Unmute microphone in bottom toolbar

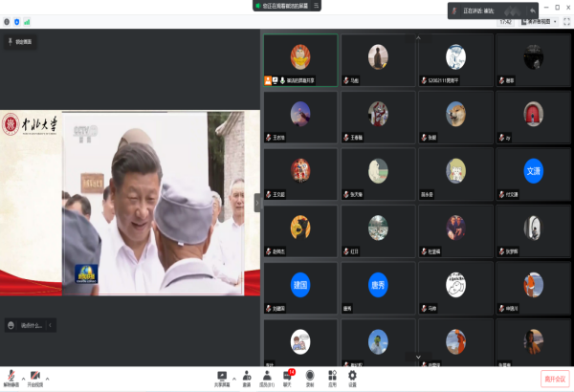10,378
